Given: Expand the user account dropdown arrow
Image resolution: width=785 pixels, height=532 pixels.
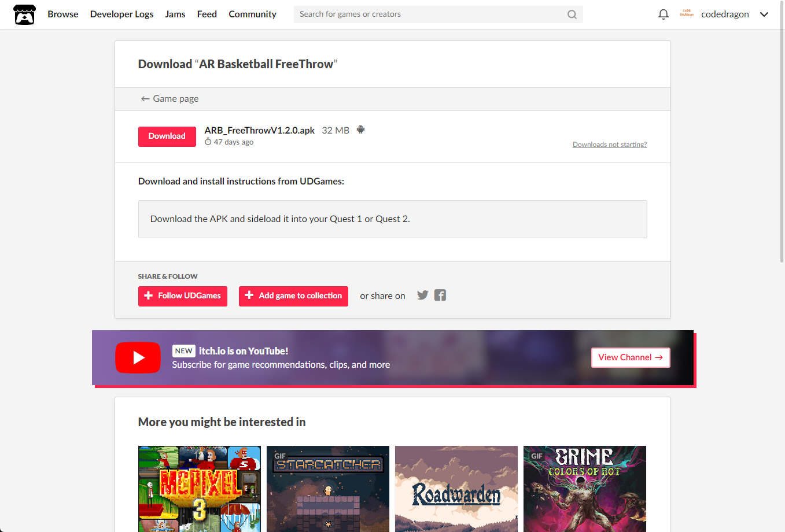Looking at the screenshot, I should tap(764, 14).
